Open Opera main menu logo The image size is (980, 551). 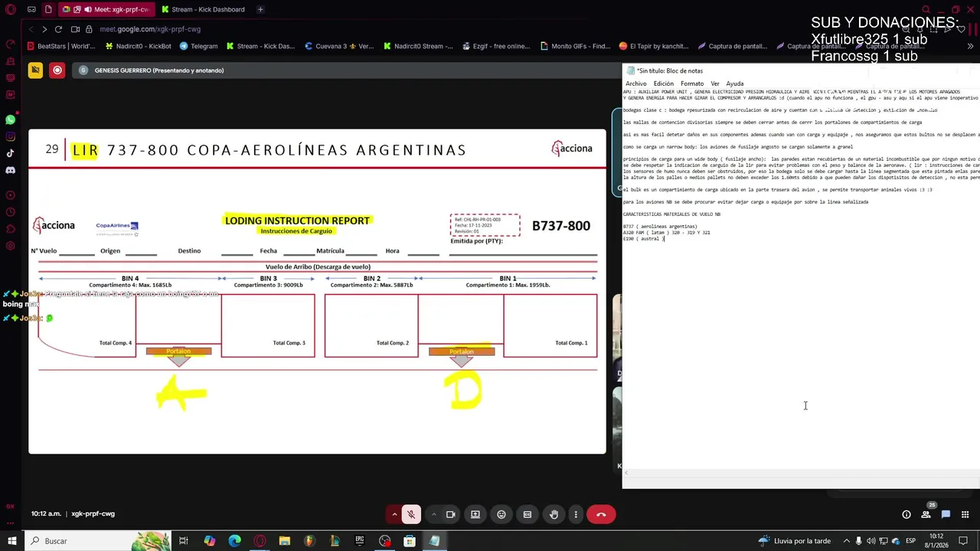[x=10, y=10]
